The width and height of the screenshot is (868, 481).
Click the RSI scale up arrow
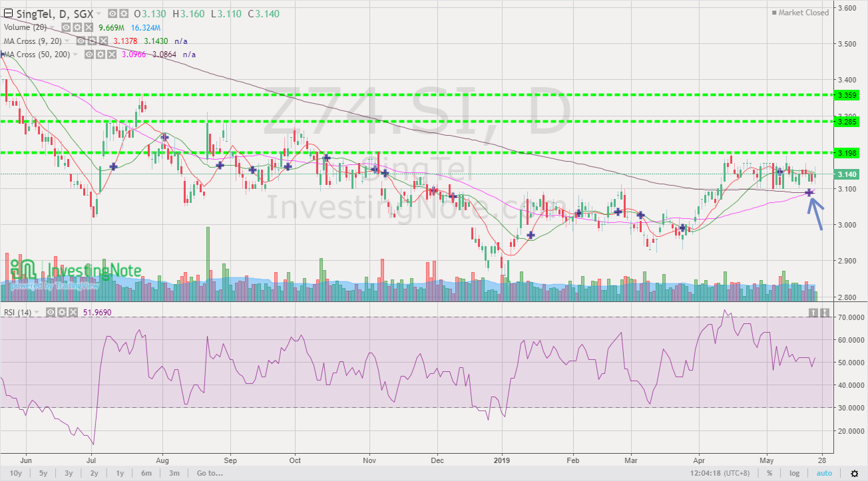coord(813,312)
